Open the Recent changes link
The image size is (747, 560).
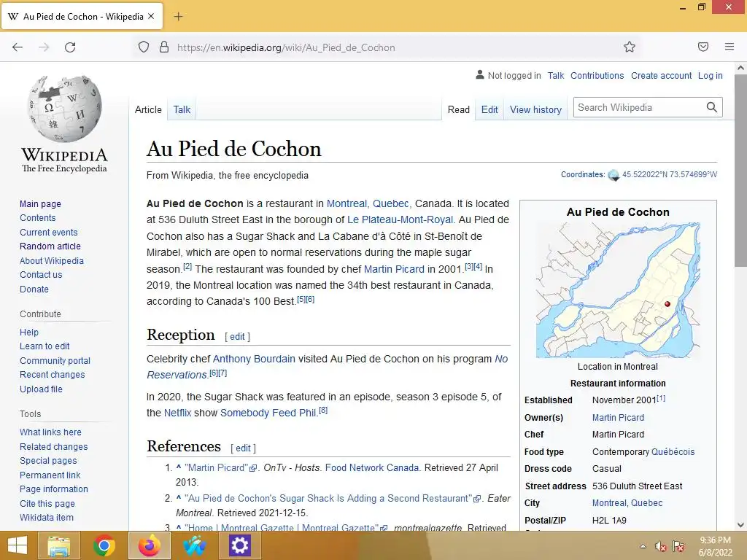[x=53, y=375]
